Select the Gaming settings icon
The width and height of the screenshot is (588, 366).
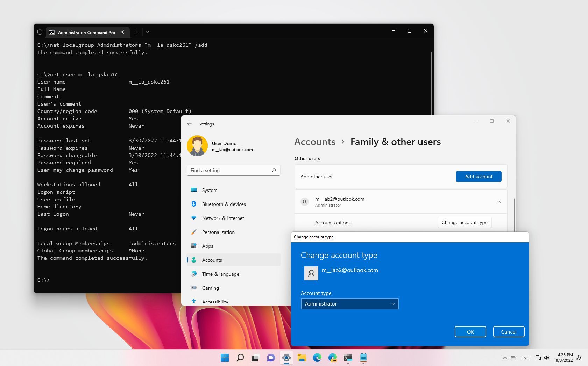click(194, 288)
